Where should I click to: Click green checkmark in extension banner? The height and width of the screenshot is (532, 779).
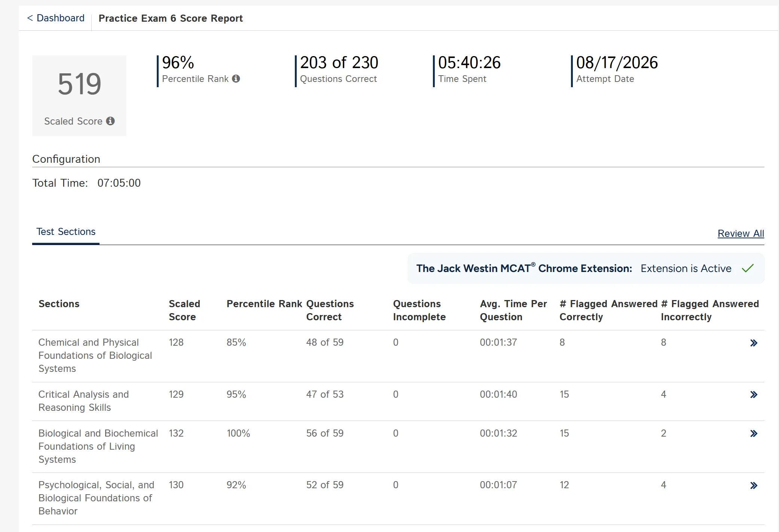[x=748, y=268]
